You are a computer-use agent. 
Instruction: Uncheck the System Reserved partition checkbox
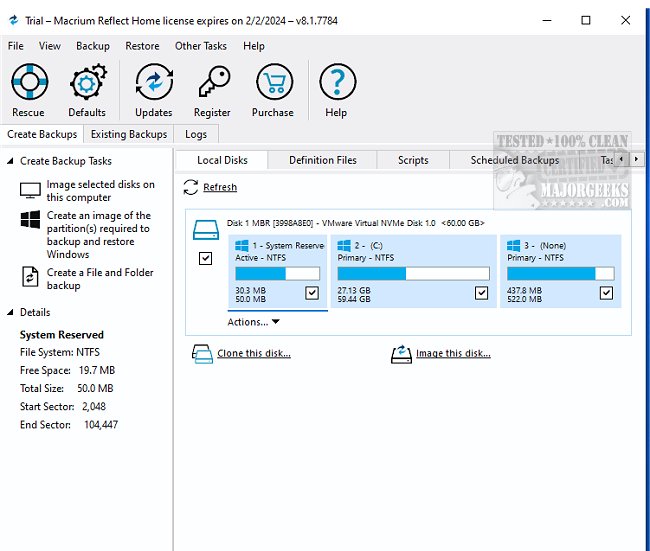pyautogui.click(x=312, y=293)
